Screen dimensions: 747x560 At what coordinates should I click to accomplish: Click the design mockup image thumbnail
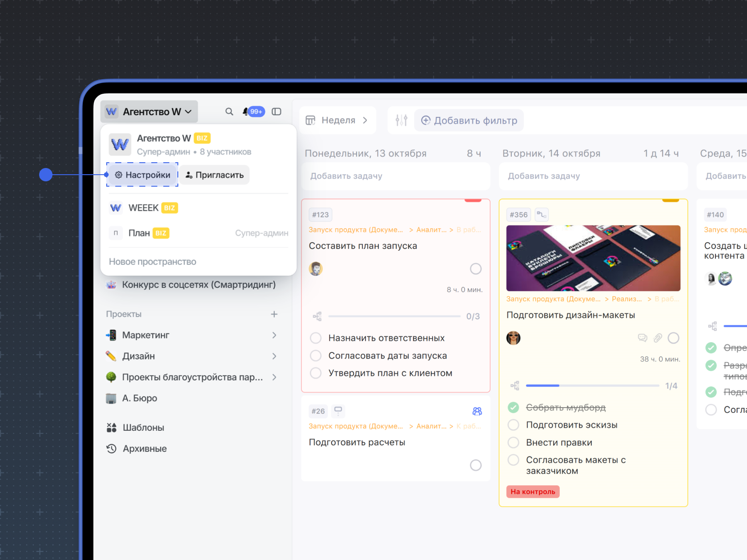(593, 258)
